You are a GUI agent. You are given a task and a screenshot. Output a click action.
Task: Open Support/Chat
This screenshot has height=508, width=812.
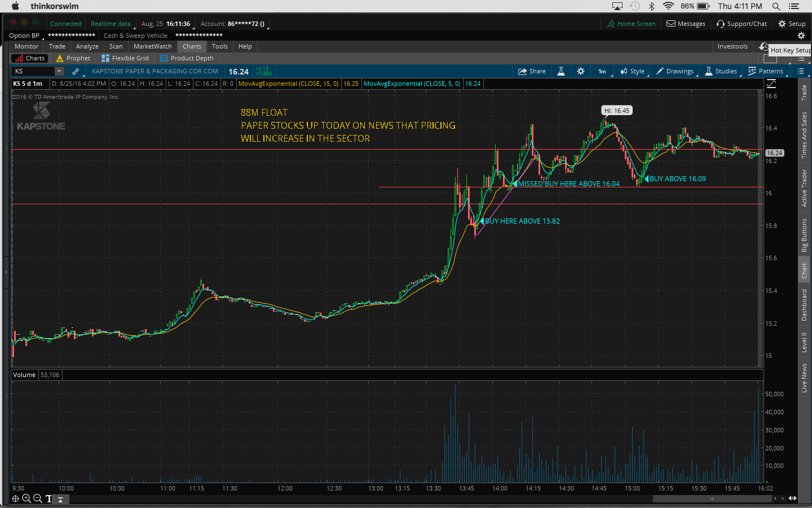click(742, 24)
